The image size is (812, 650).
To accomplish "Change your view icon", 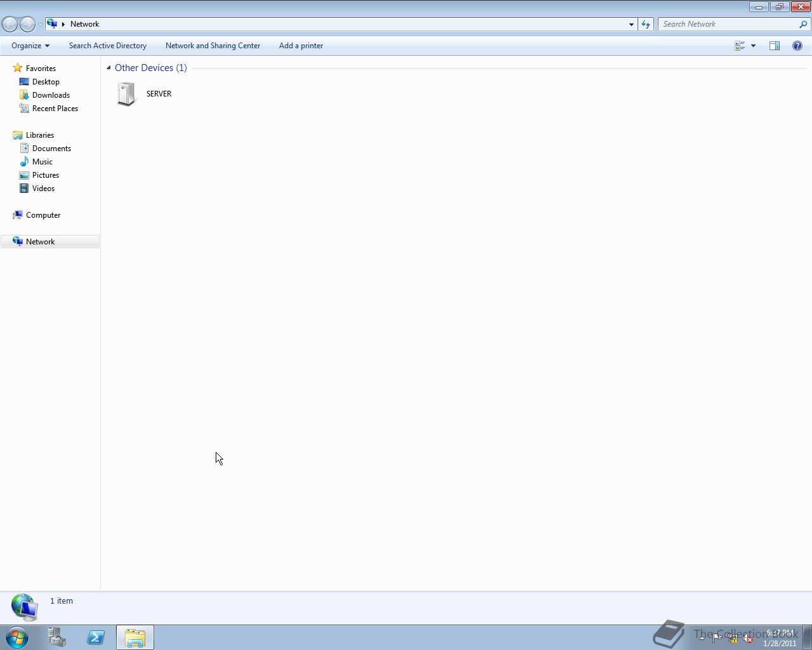I will (740, 46).
